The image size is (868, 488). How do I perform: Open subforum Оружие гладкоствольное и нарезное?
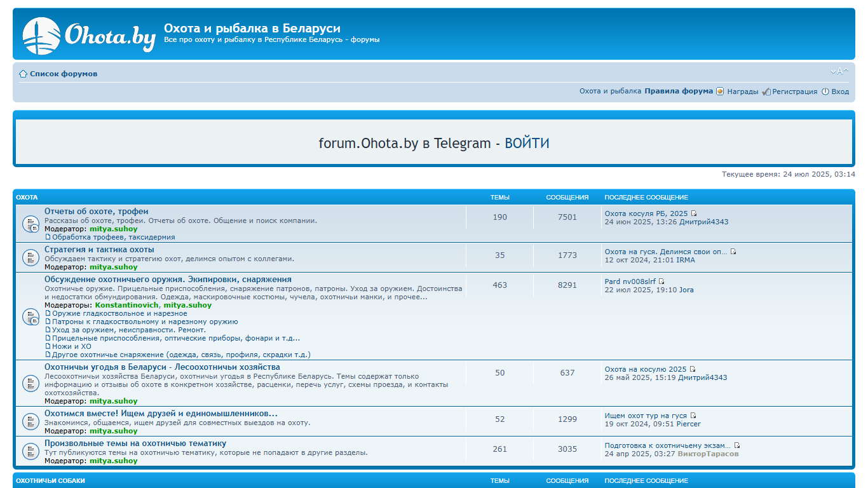[x=119, y=313]
